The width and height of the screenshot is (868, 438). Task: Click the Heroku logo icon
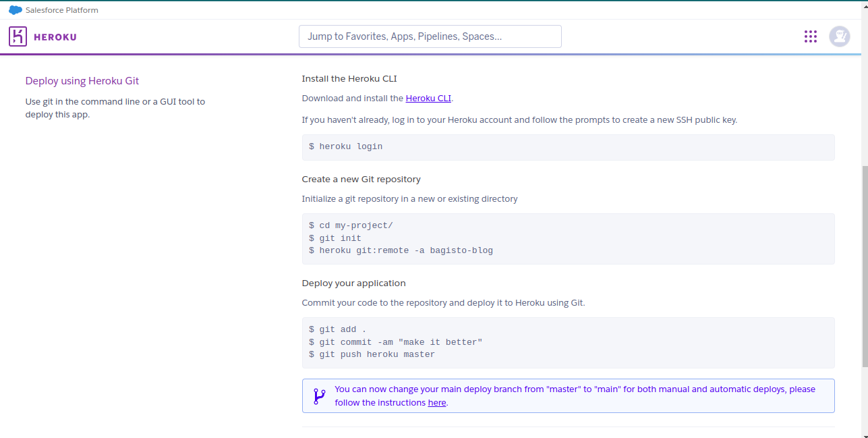pos(18,36)
